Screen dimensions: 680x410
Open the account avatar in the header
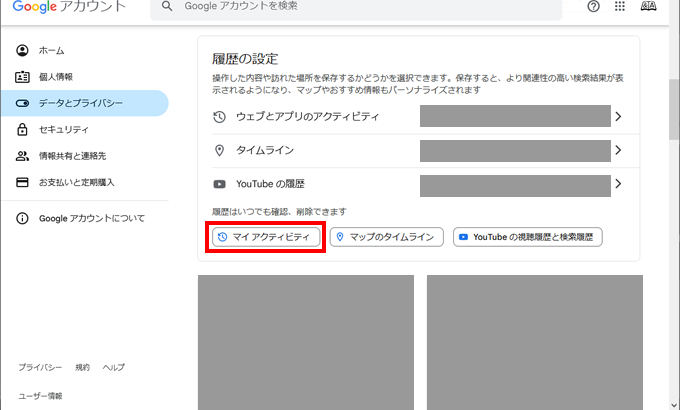click(x=648, y=6)
